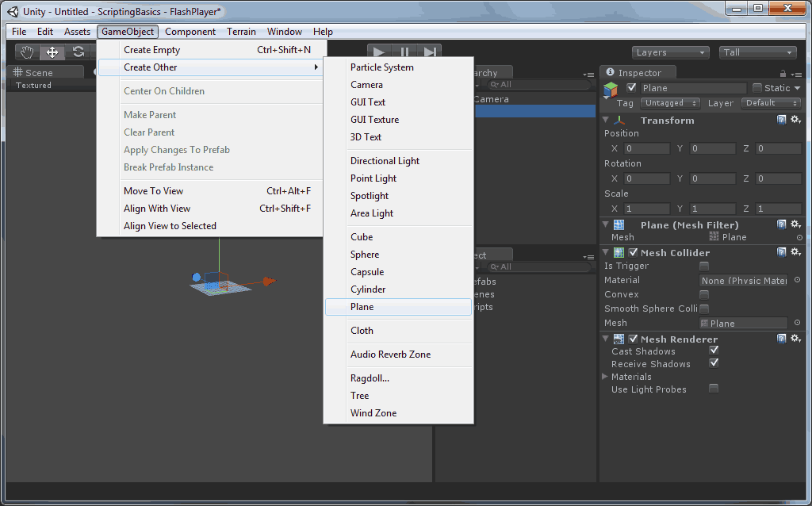Open the Static dropdown arrow
The image size is (812, 506).
point(798,88)
